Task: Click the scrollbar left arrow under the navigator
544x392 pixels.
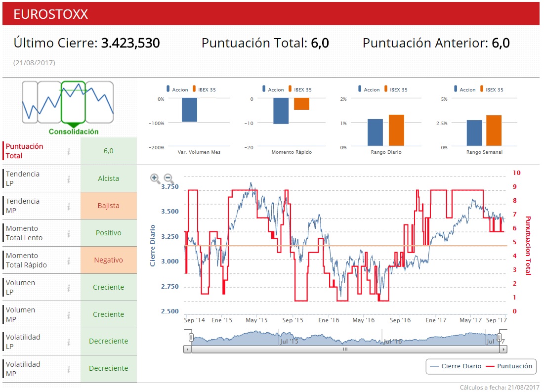Action: [x=187, y=349]
